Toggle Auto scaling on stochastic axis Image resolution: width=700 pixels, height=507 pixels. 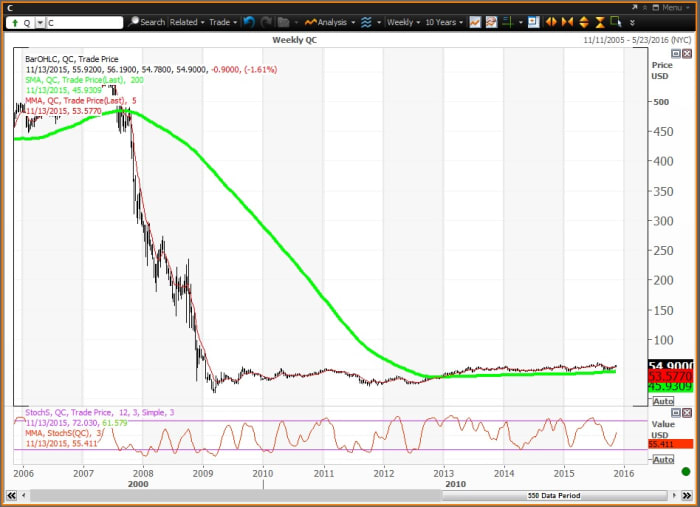663,460
